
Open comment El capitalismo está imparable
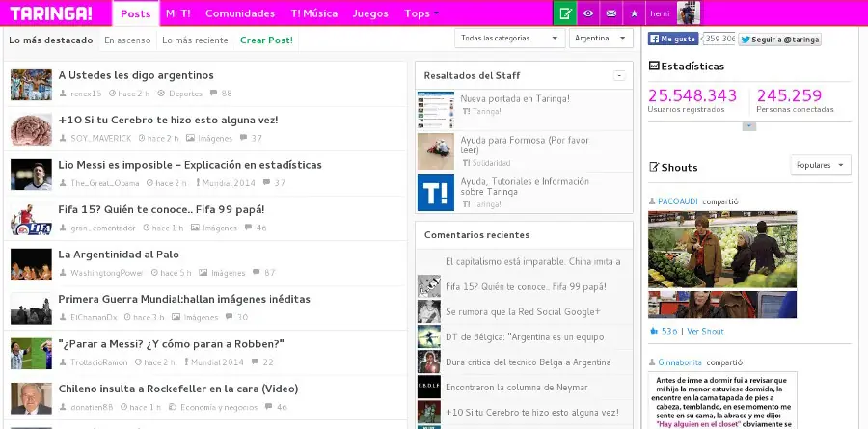[532, 261]
